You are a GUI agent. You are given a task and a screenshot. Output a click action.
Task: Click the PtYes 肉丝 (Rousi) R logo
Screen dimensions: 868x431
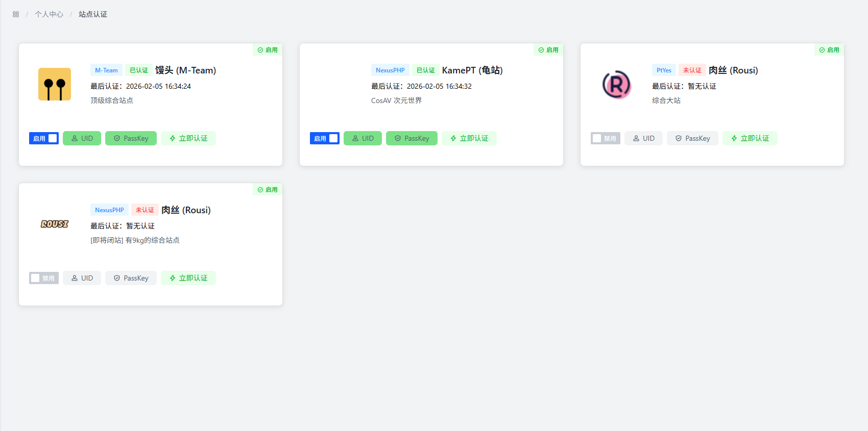(x=616, y=84)
